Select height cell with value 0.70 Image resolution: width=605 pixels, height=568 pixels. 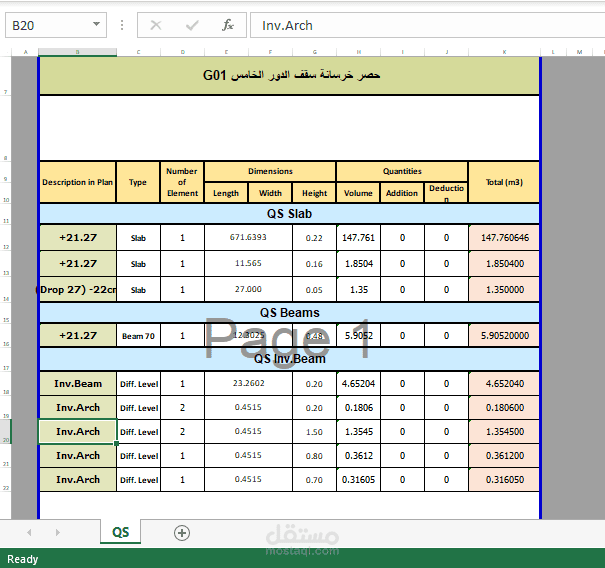[x=314, y=480]
